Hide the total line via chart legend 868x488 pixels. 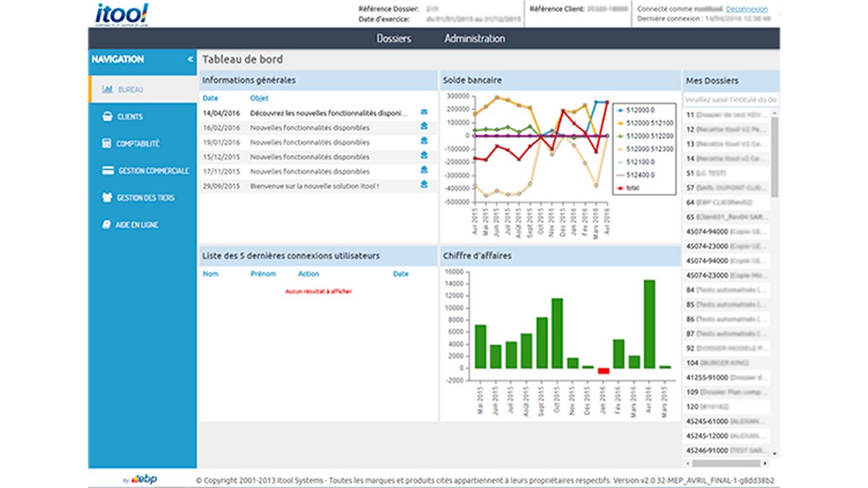click(631, 187)
